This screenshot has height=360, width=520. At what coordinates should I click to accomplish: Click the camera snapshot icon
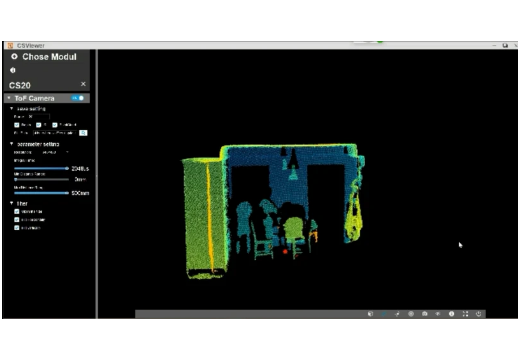424,314
